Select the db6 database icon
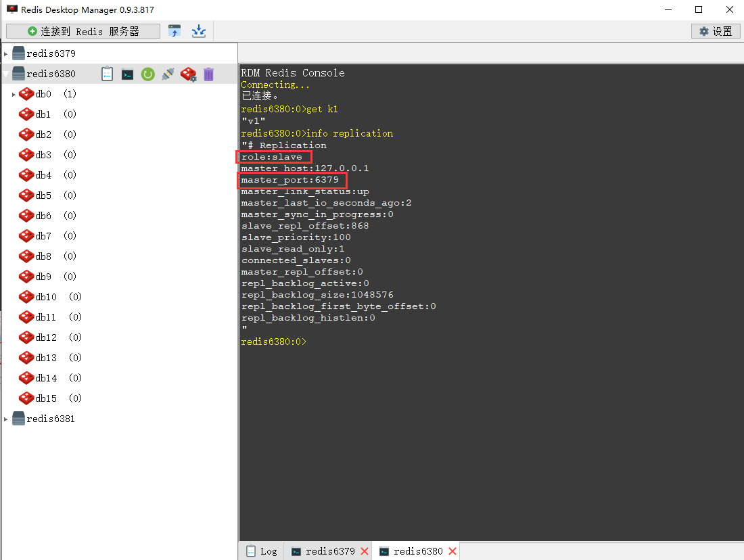This screenshot has height=560, width=744. (x=26, y=216)
